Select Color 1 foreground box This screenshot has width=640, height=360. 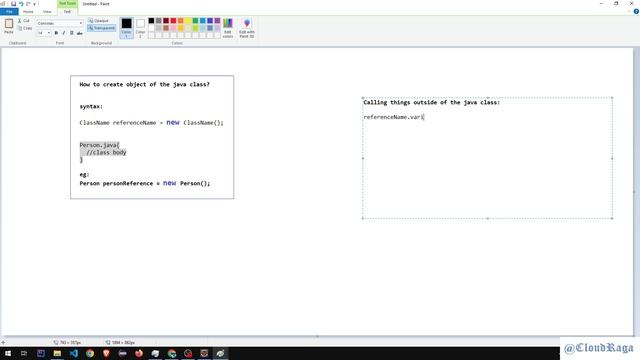click(x=127, y=28)
